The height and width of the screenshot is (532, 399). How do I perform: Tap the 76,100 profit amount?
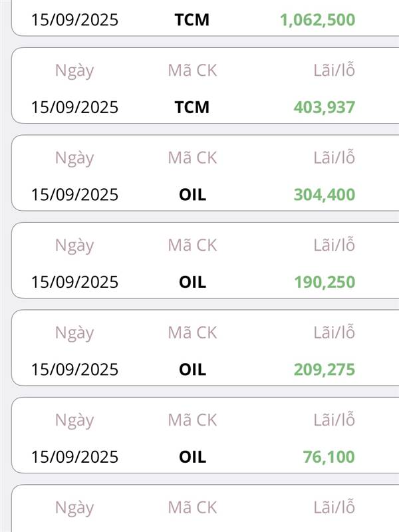pyautogui.click(x=329, y=457)
